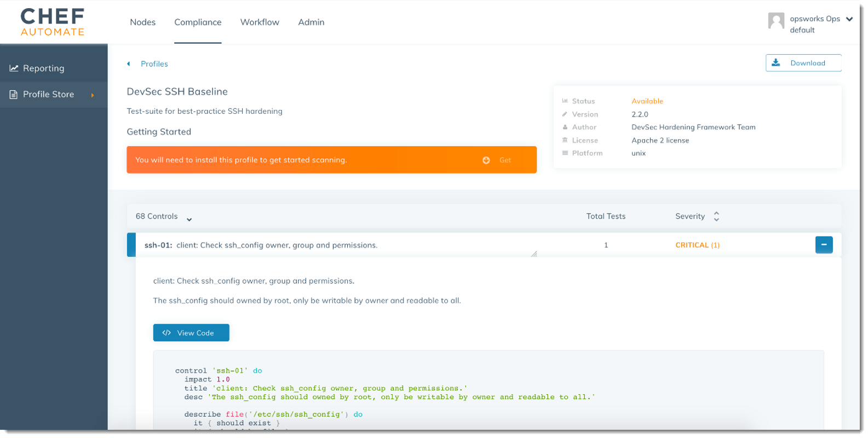Open the opsworks Ops user dropdown
The image size is (868, 438).
click(849, 19)
